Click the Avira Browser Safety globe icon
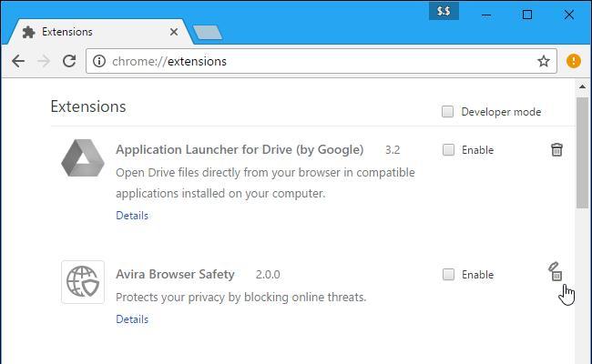Image resolution: width=592 pixels, height=364 pixels. coord(83,282)
